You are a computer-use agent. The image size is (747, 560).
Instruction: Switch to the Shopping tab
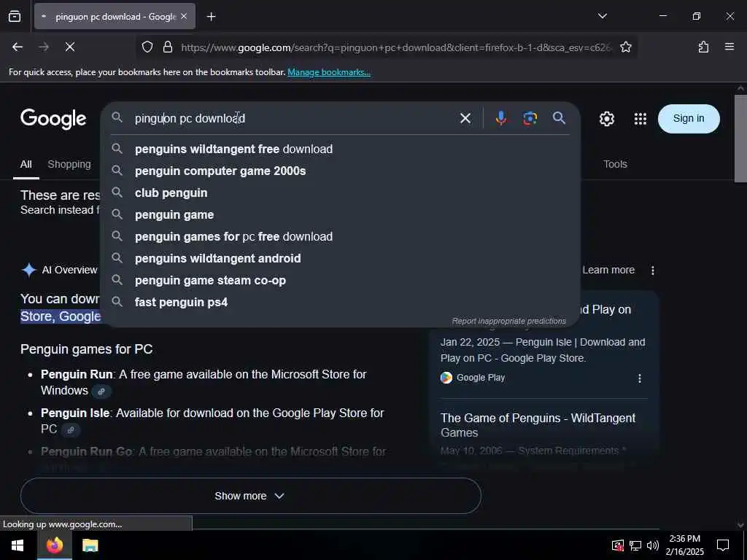[x=69, y=164]
